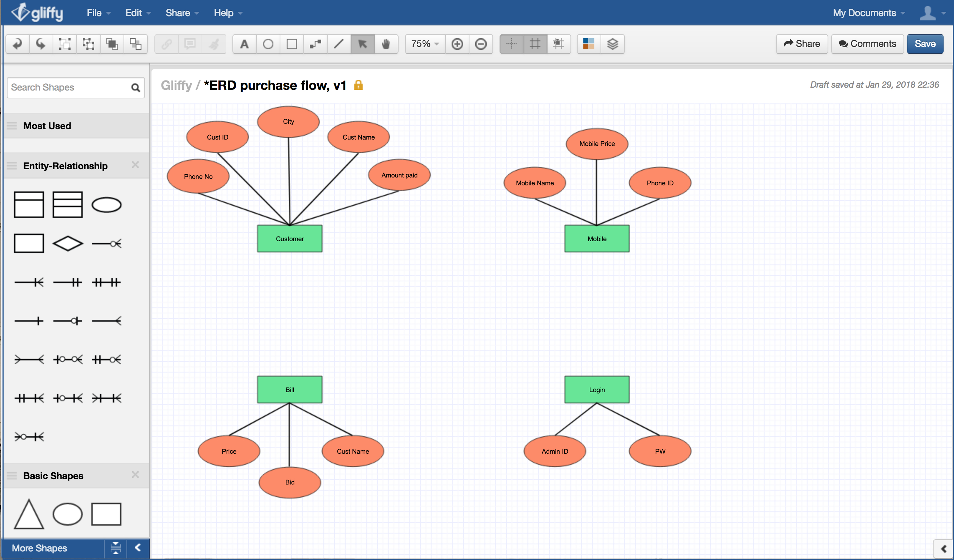Select the line draw tool
The width and height of the screenshot is (954, 560).
(x=340, y=43)
